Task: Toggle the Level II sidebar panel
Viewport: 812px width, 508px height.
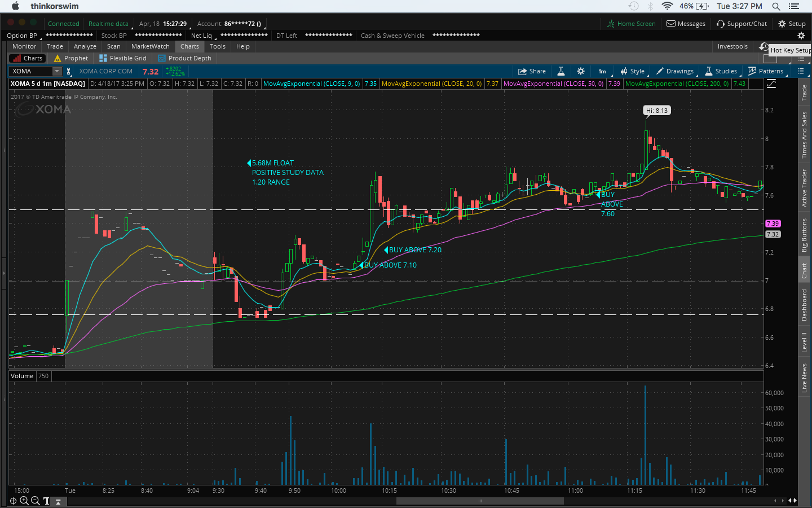Action: (804, 342)
